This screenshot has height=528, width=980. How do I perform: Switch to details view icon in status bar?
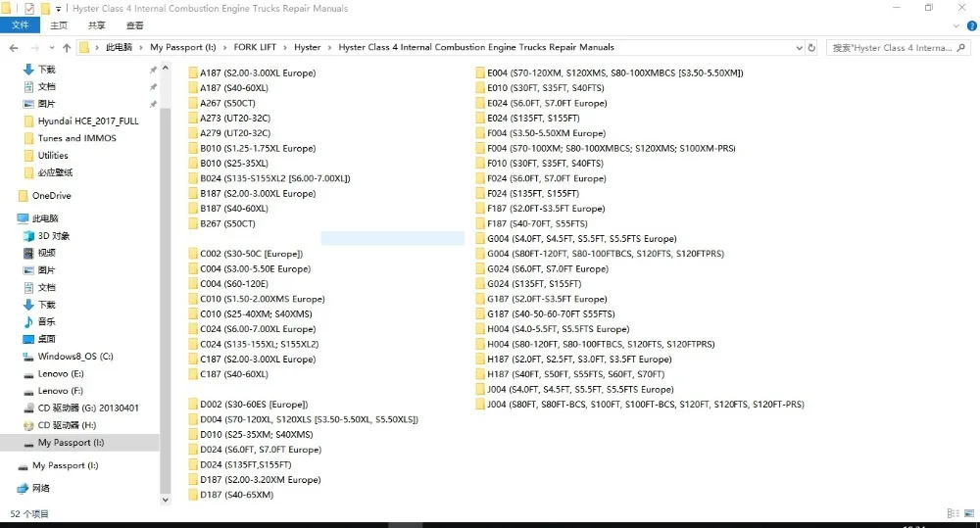(x=954, y=513)
